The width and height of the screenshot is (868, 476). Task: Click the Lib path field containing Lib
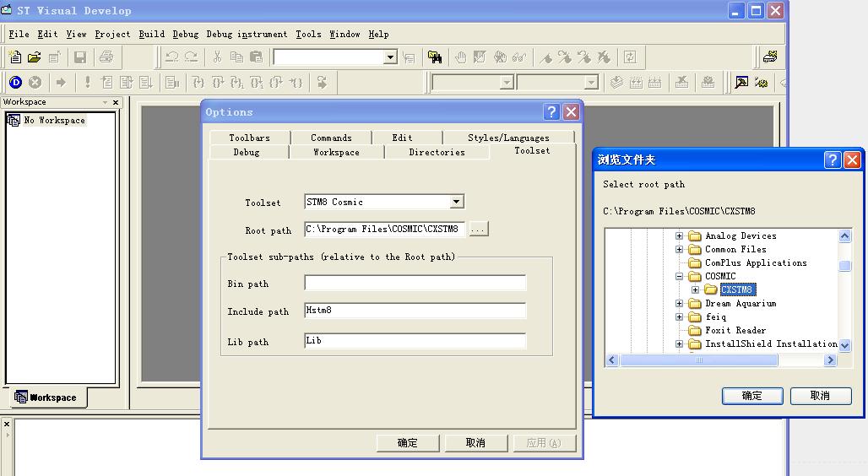(415, 340)
